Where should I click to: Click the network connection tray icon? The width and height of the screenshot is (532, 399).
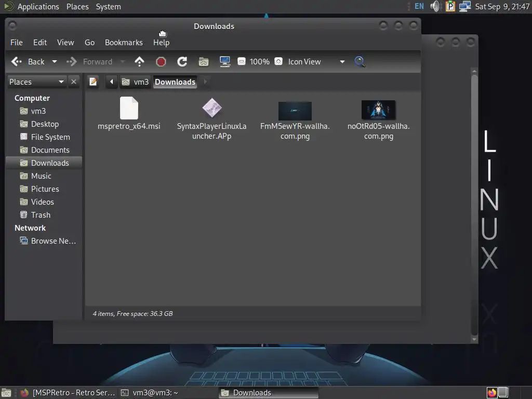point(465,6)
